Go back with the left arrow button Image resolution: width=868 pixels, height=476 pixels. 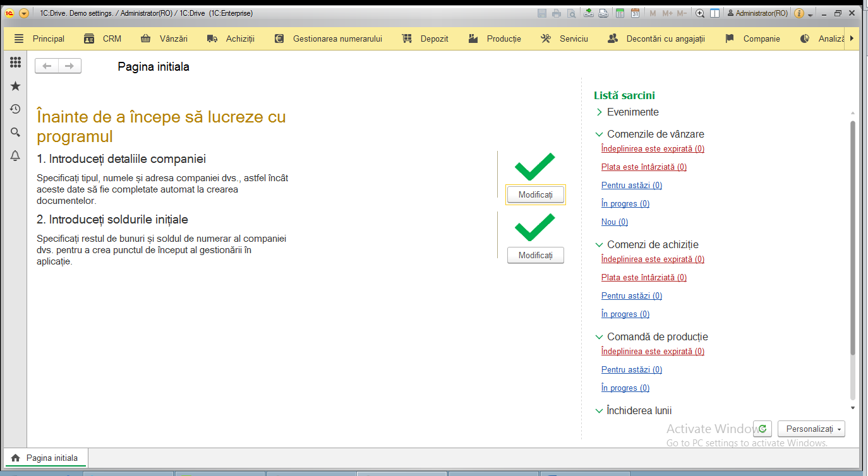point(47,66)
